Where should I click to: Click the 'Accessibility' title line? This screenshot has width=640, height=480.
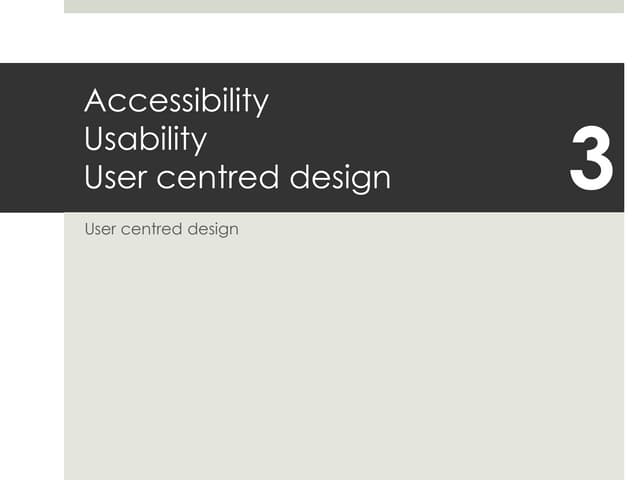177,101
